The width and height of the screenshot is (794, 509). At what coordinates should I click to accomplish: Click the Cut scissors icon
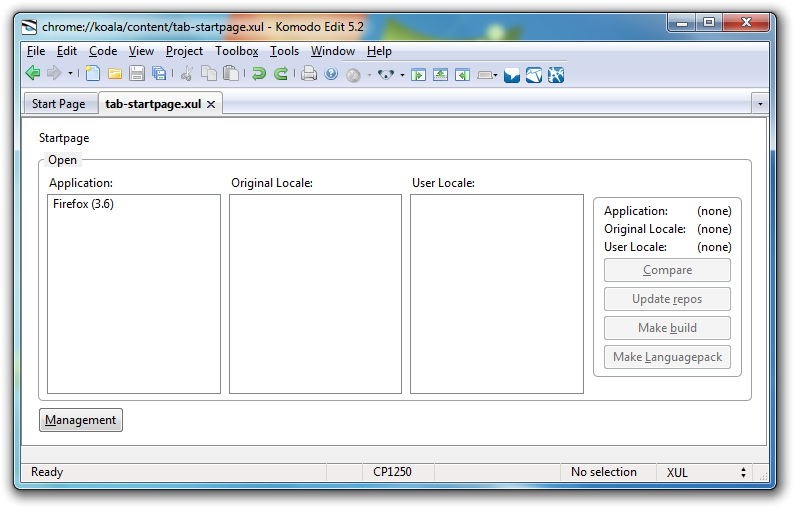(187, 74)
